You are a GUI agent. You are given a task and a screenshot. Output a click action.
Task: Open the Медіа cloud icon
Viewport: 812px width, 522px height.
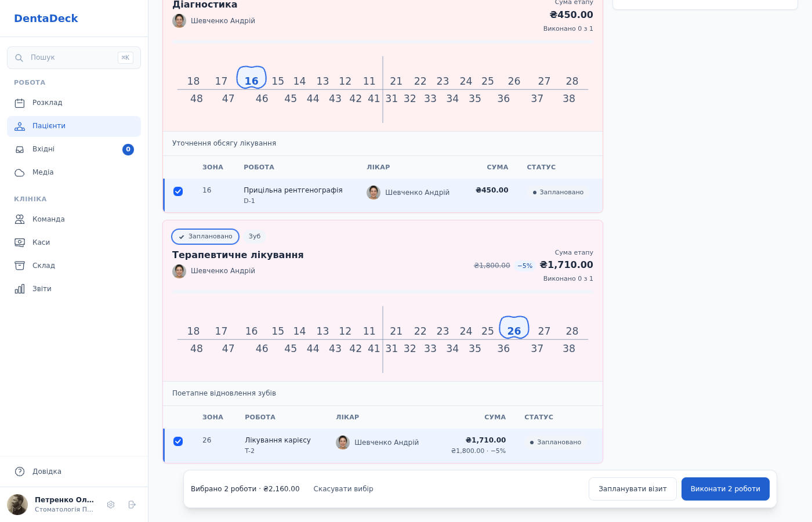point(20,173)
